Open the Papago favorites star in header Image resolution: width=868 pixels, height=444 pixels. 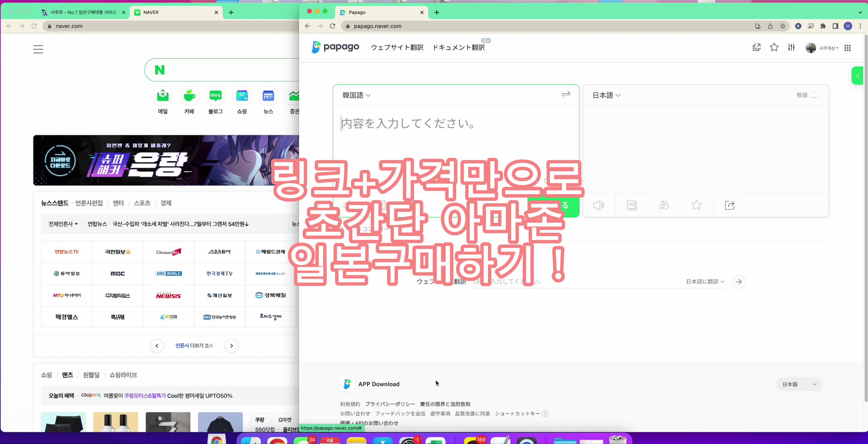point(774,47)
